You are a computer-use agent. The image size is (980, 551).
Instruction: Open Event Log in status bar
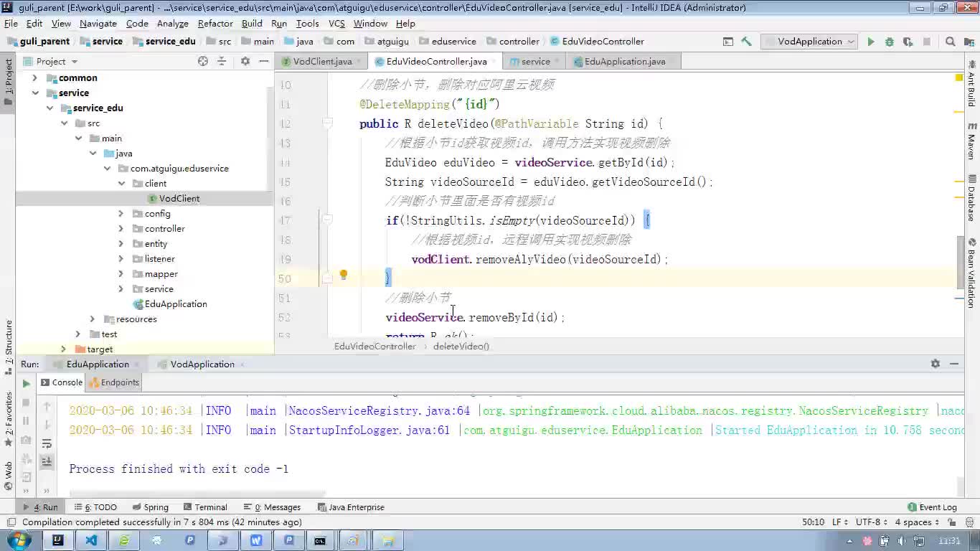click(932, 507)
